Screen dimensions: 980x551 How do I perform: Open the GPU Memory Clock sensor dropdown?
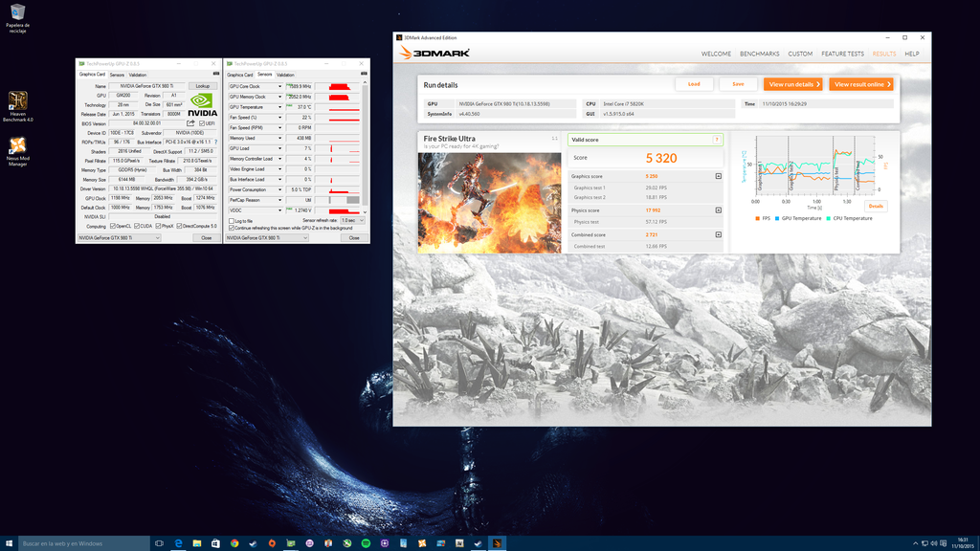[279, 97]
